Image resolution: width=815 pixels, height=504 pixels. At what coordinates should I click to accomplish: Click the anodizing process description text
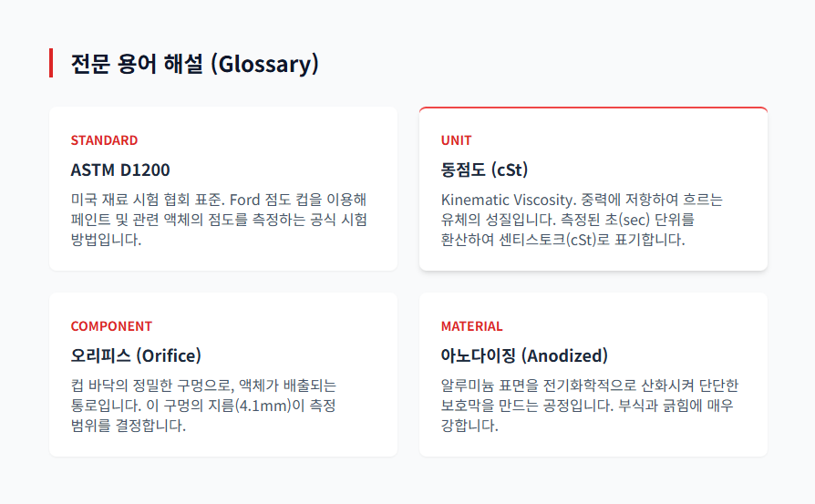589,406
